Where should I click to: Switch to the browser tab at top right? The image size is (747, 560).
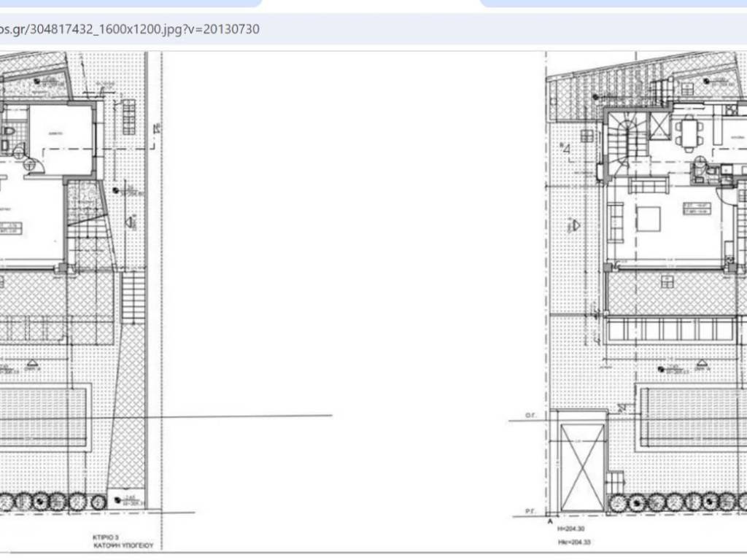(613, 4)
